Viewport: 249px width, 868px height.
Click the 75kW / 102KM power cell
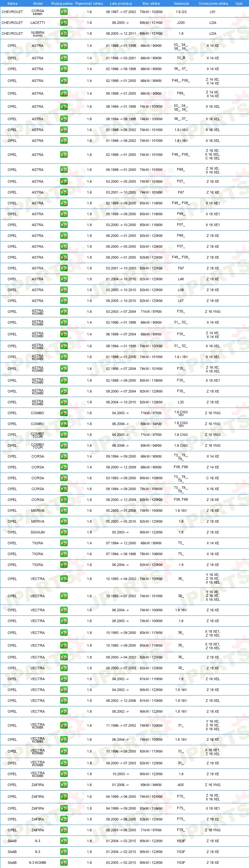(x=151, y=12)
